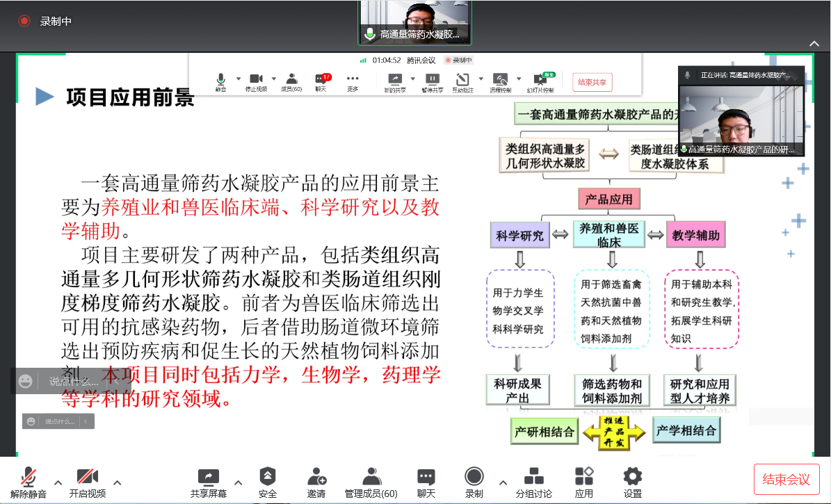Unmute microphone via 解除静音 button
This screenshot has width=831, height=504.
(29, 482)
